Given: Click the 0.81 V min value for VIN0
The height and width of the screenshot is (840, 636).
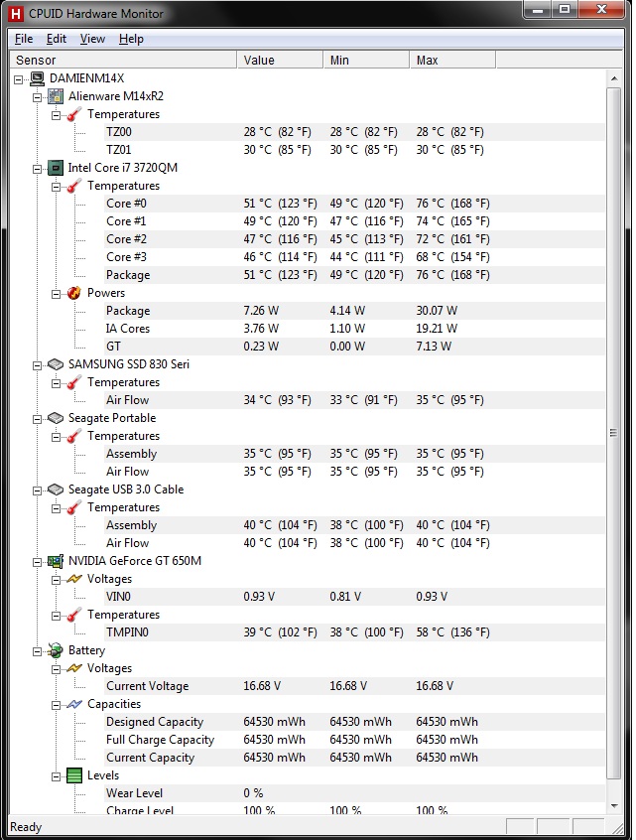Looking at the screenshot, I should point(345,597).
